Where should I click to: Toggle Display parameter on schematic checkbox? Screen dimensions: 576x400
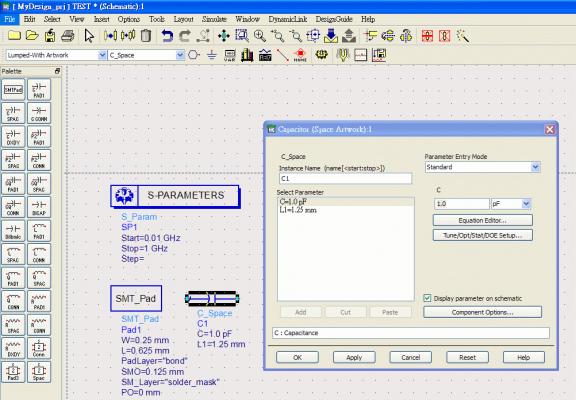point(427,298)
